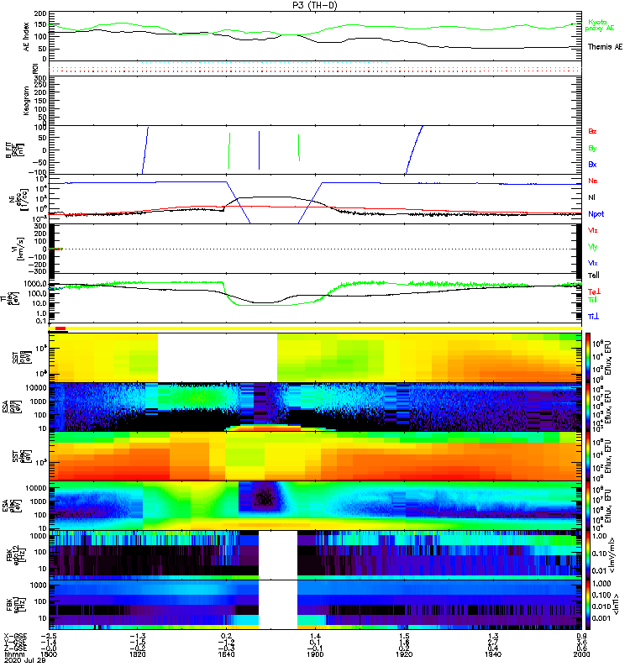Click the white data gap in FBK electric spectrogram
The image size is (630, 672).
(278, 555)
